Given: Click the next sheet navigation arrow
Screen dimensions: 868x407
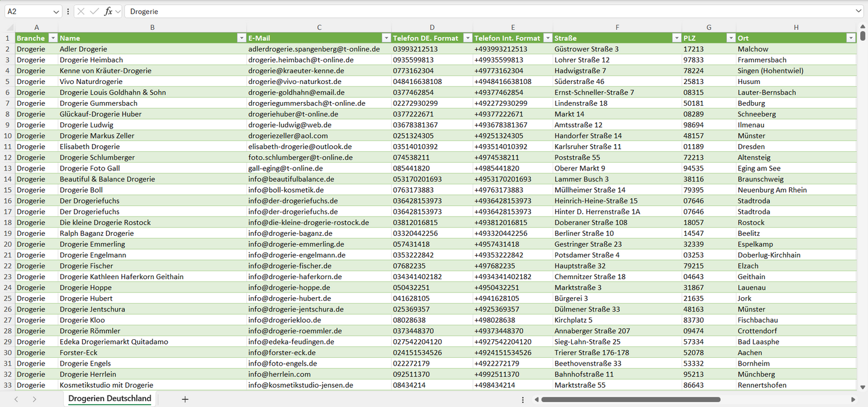Looking at the screenshot, I should (34, 399).
